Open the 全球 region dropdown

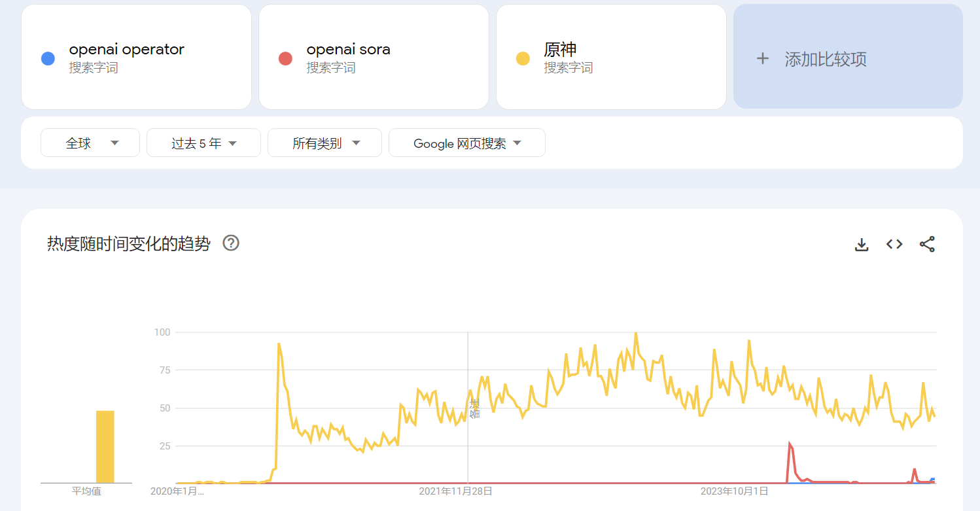90,143
